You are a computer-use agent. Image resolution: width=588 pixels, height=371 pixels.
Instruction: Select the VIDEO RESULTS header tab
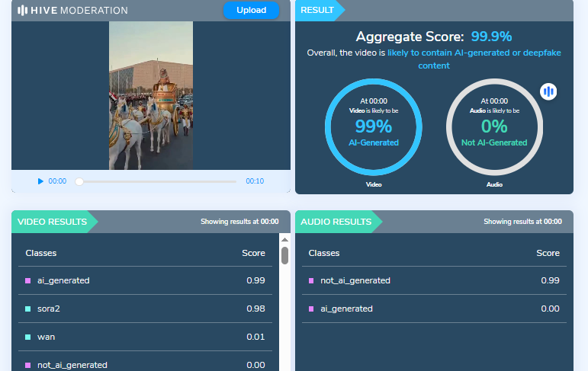coord(50,222)
